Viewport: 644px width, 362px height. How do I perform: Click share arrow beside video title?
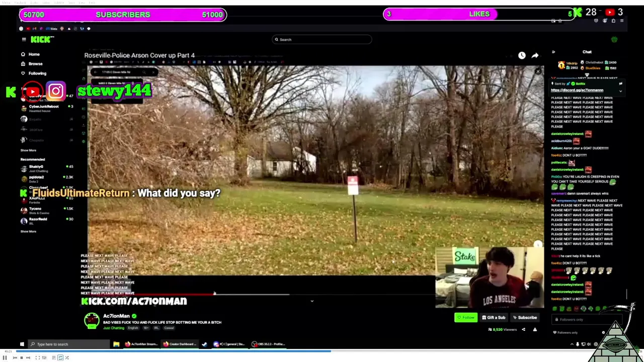coord(535,55)
